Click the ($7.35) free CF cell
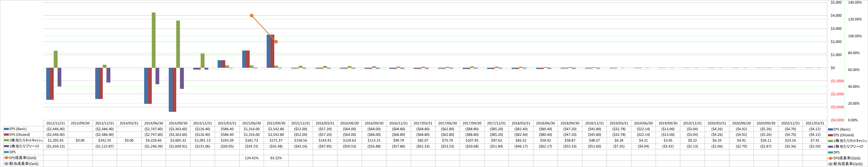 click(x=619, y=146)
